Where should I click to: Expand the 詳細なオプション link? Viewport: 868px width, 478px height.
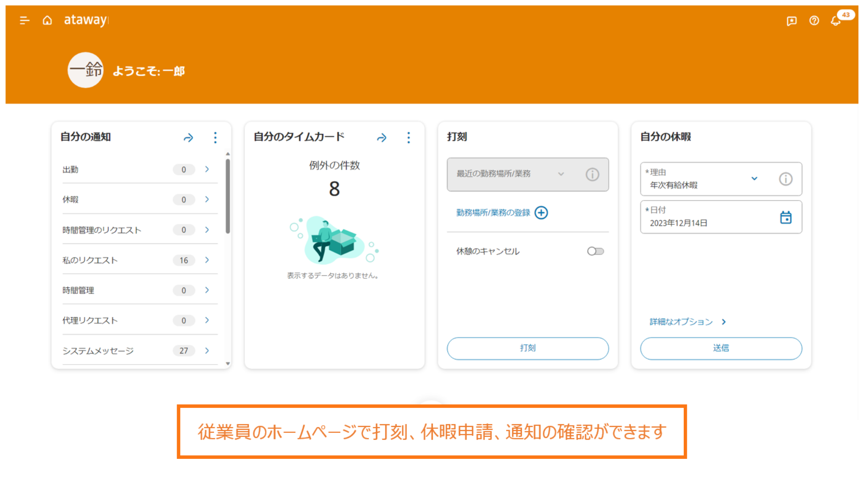point(687,322)
